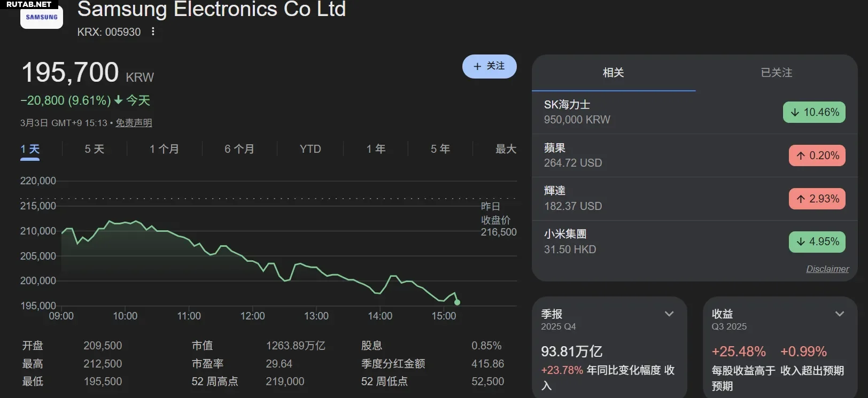Click the 季度分红金额 value 415.86

[x=487, y=364]
